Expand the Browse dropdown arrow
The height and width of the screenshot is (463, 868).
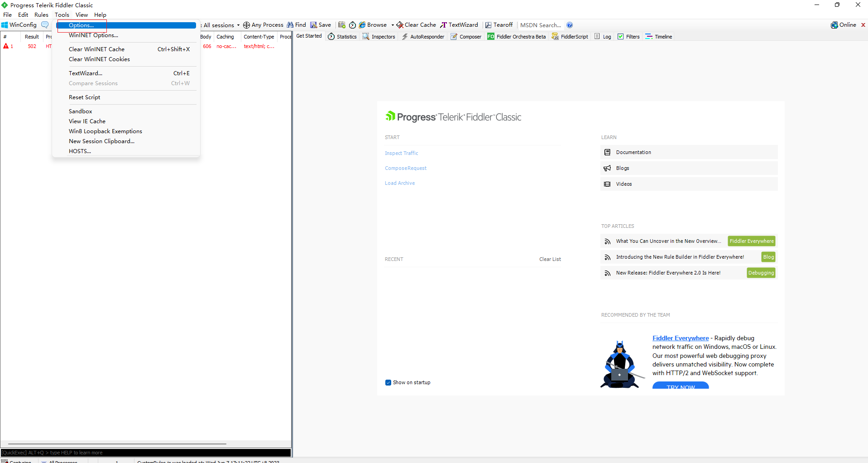click(393, 25)
